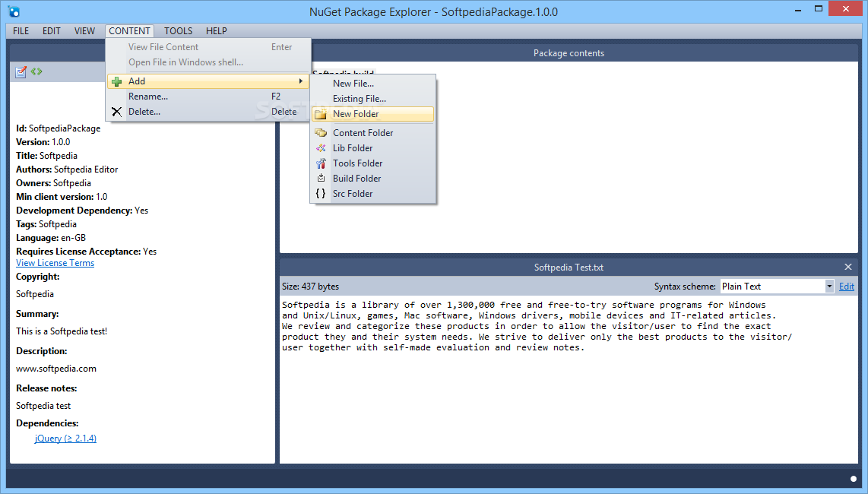This screenshot has width=868, height=494.
Task: Choose Build Folder option
Action: (372, 179)
